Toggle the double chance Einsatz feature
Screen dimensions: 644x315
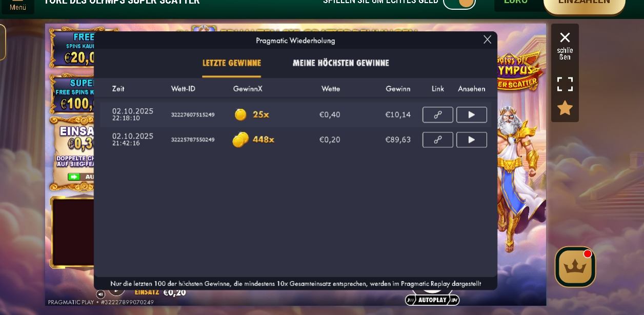click(x=74, y=176)
